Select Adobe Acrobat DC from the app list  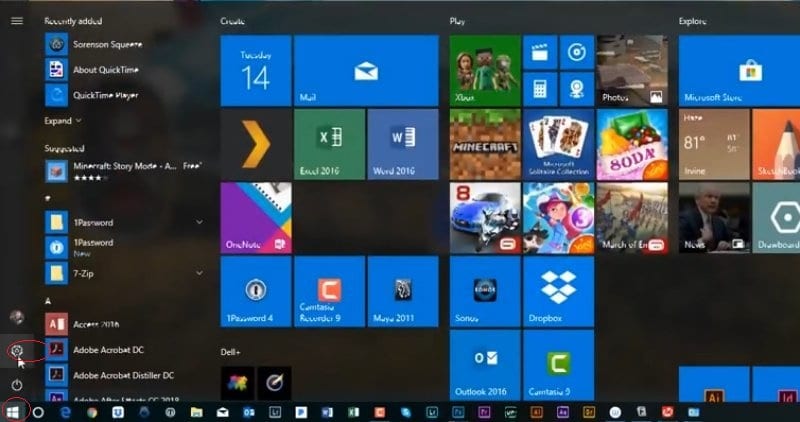(x=110, y=350)
